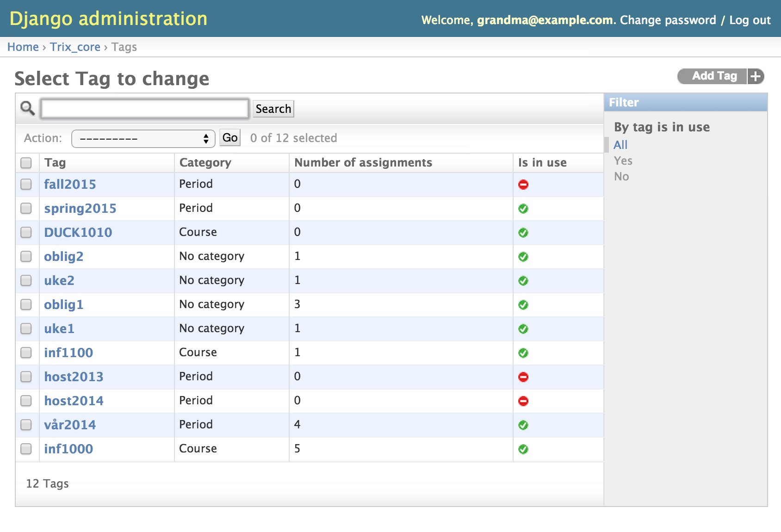The width and height of the screenshot is (781, 532).
Task: Click the green check icon for spring2015
Action: click(x=523, y=209)
